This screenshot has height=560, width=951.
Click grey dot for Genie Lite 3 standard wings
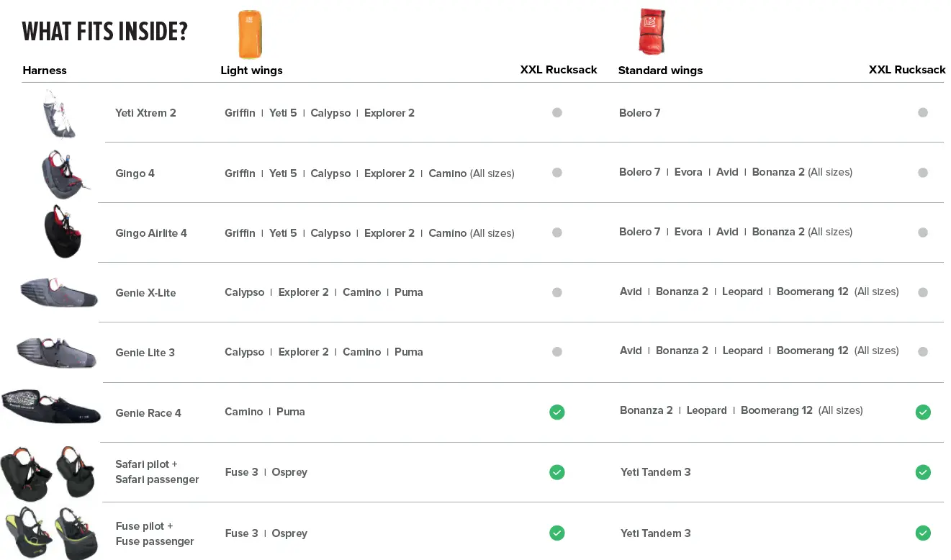point(923,351)
